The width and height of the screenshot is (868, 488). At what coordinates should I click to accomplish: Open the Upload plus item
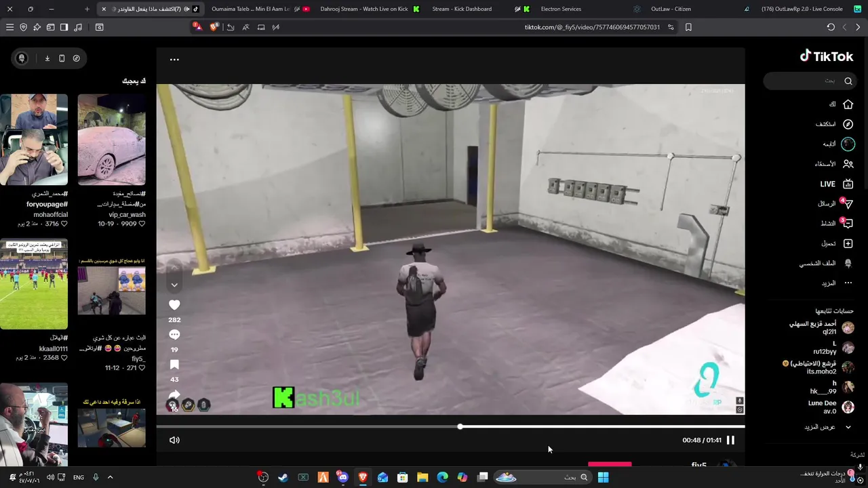tap(837, 243)
